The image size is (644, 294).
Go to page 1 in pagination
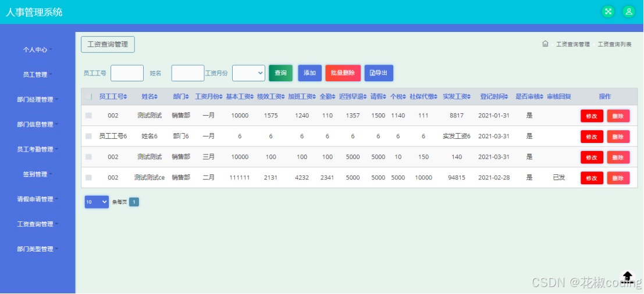(134, 202)
